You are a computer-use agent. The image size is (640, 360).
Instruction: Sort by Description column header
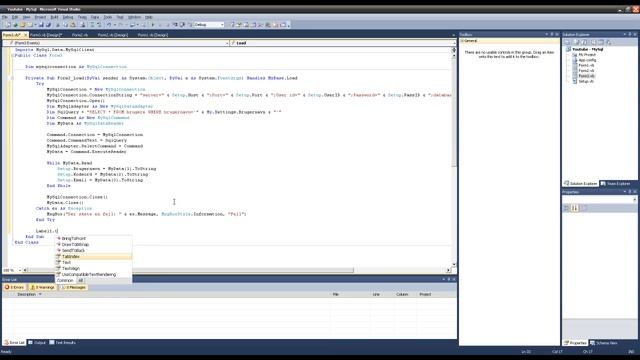pyautogui.click(x=27, y=294)
